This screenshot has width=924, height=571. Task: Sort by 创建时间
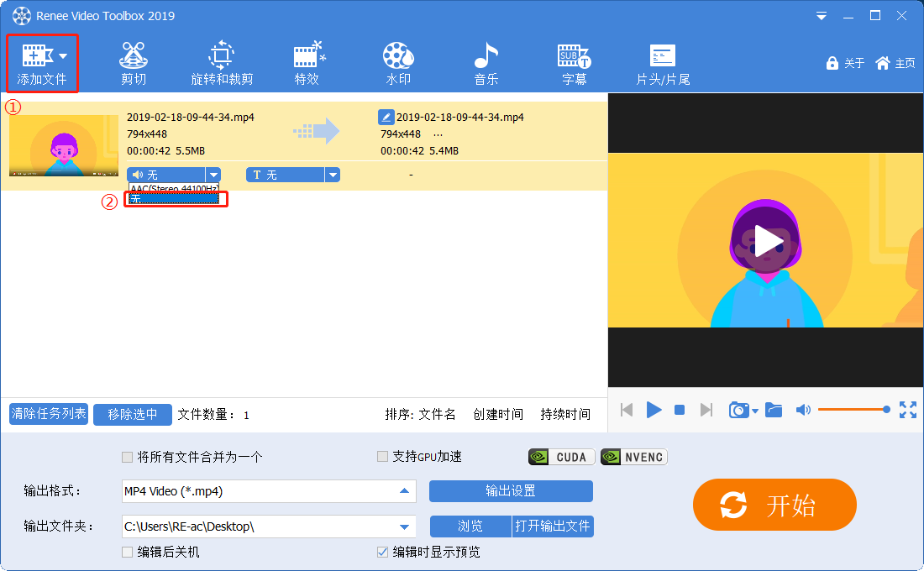coord(498,414)
